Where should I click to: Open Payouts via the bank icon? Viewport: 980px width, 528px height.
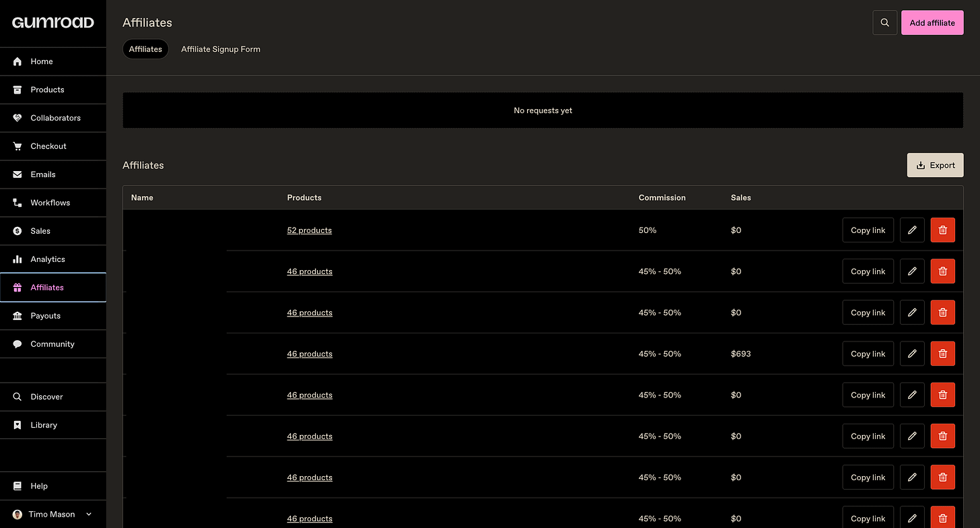pos(17,316)
